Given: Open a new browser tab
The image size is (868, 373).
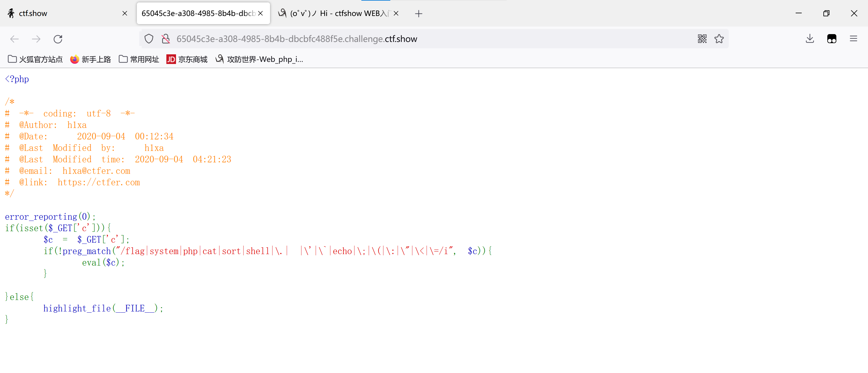Looking at the screenshot, I should point(419,14).
